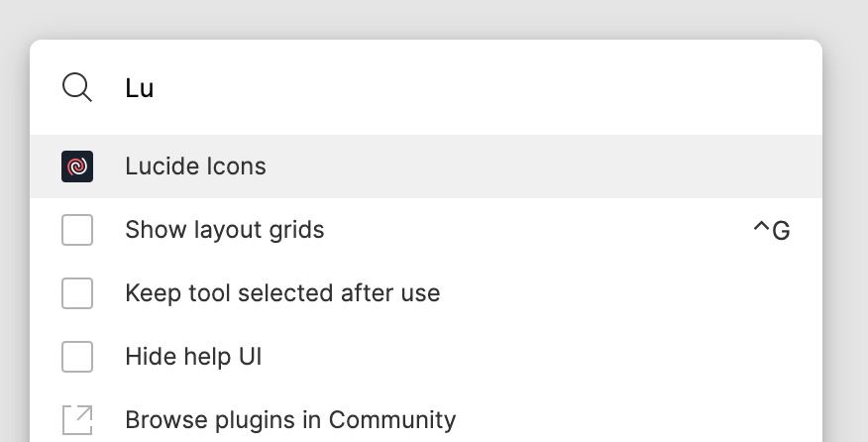Click the word "Community" in the last row

(392, 420)
